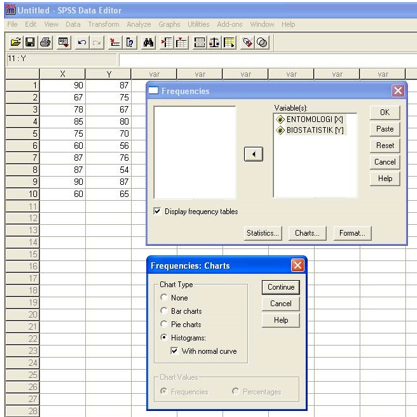Select the Histograms radio button
Viewport: 417px width, 417px height.
point(164,337)
